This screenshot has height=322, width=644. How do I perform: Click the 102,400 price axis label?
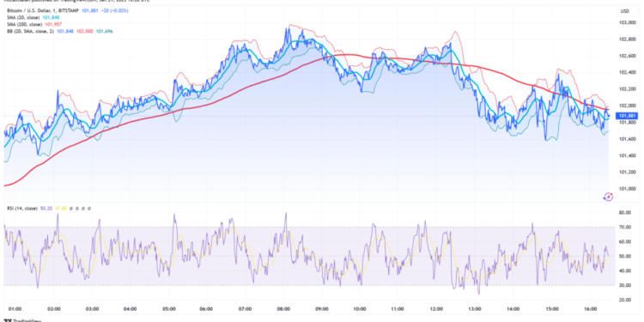[628, 72]
